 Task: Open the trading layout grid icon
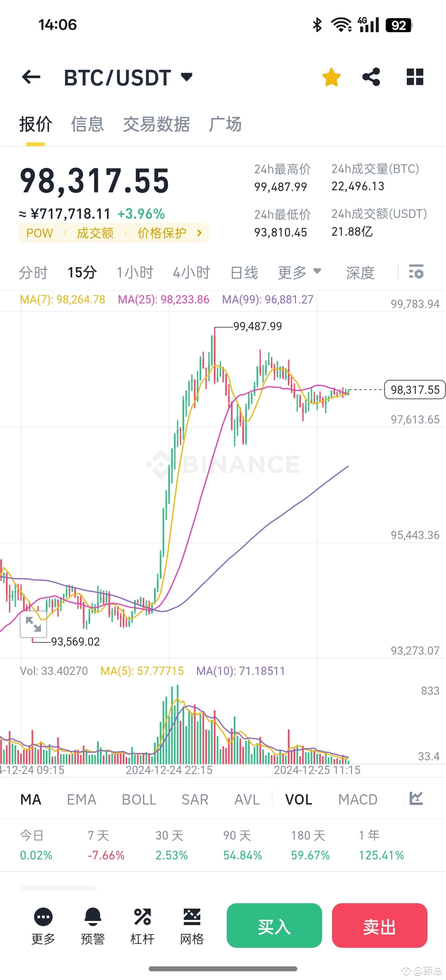[x=414, y=77]
